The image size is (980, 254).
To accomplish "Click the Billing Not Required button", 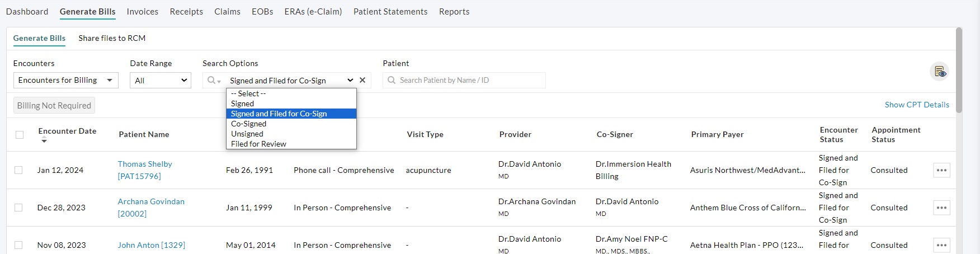I will click(54, 105).
